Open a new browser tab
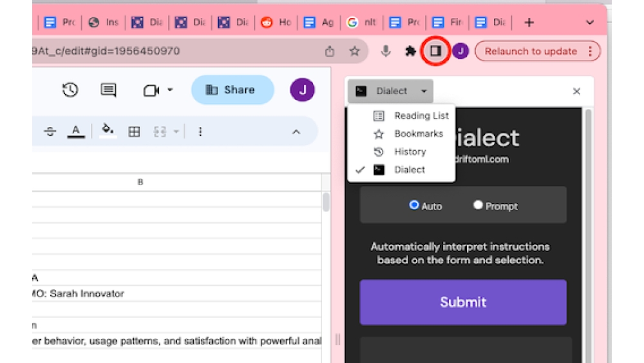 529,22
